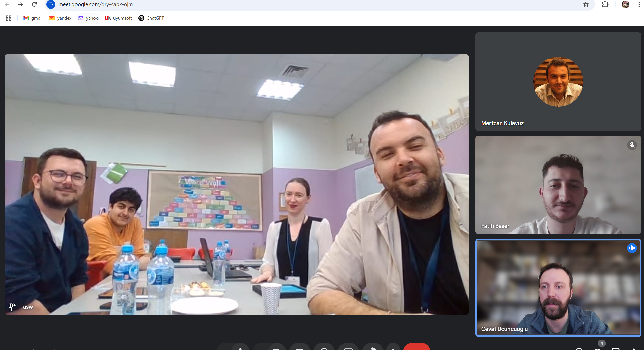This screenshot has width=644, height=350.
Task: Open the uyumsoft bookmark
Action: 118,18
